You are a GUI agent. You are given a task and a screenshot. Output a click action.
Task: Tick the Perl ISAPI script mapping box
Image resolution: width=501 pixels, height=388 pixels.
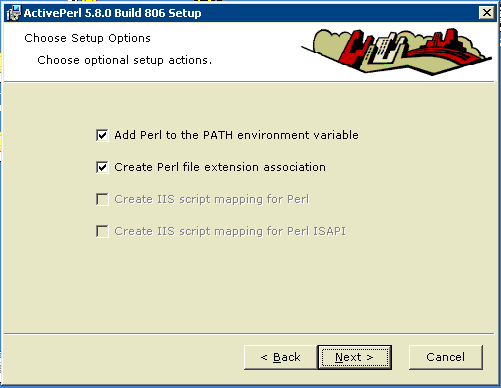point(102,231)
